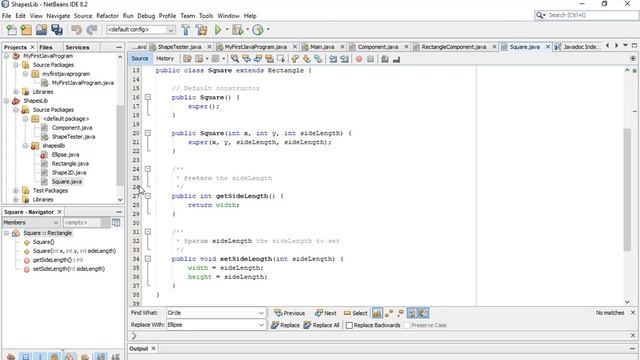Click the Debug Project toolbar icon
The image size is (640, 360).
coord(237,30)
